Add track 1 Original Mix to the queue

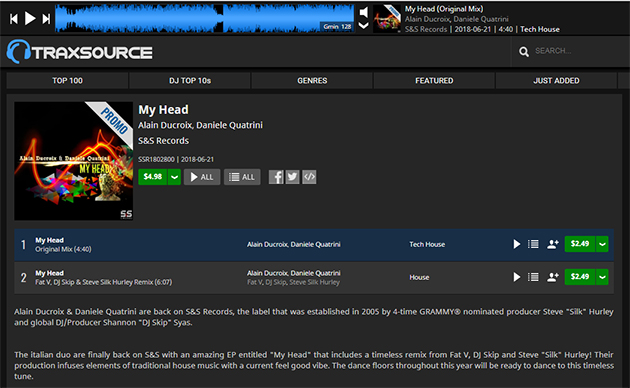tap(533, 244)
